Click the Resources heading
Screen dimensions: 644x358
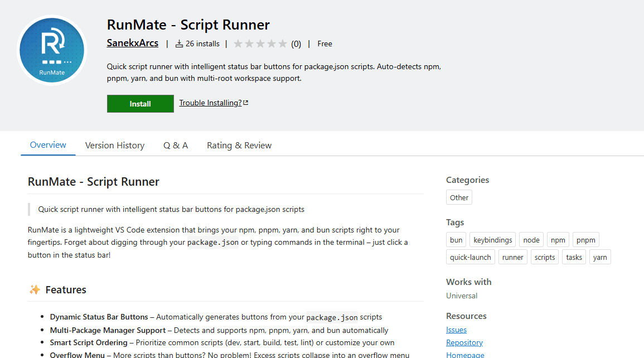tap(466, 316)
